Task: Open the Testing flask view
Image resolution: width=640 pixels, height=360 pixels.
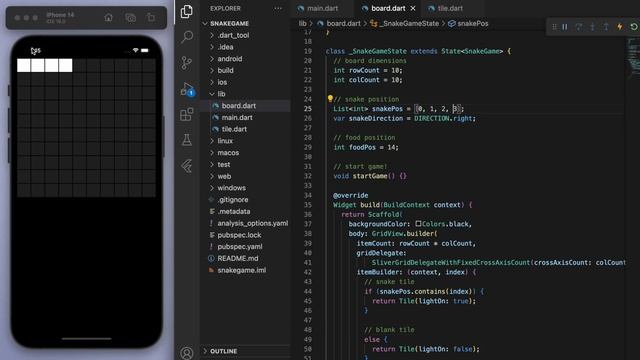Action: point(187,140)
